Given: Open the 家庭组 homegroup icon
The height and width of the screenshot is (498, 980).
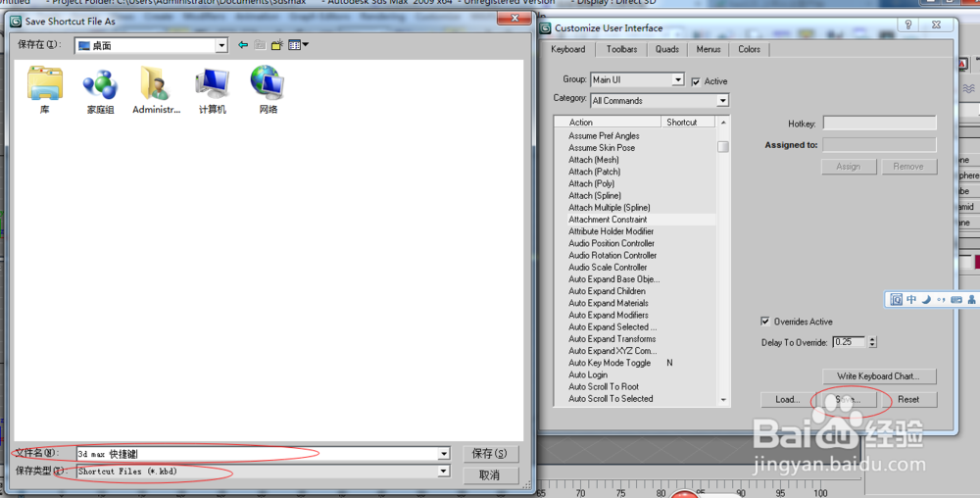Looking at the screenshot, I should (x=100, y=91).
